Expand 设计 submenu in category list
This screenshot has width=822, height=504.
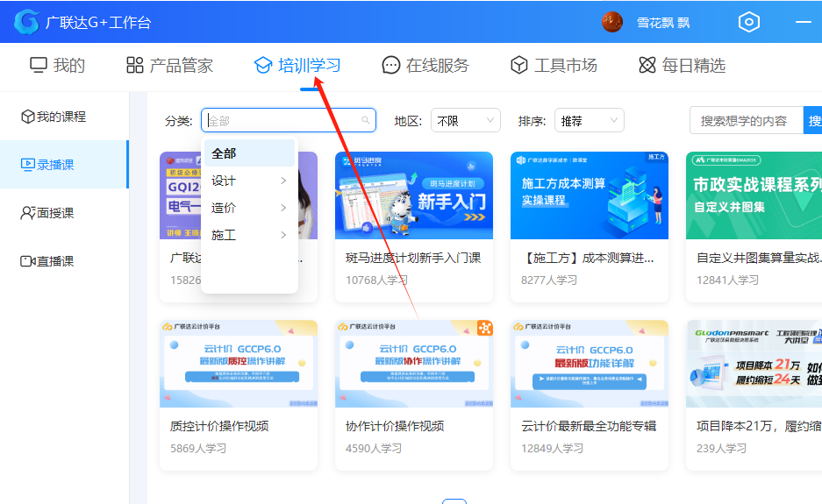pos(249,181)
